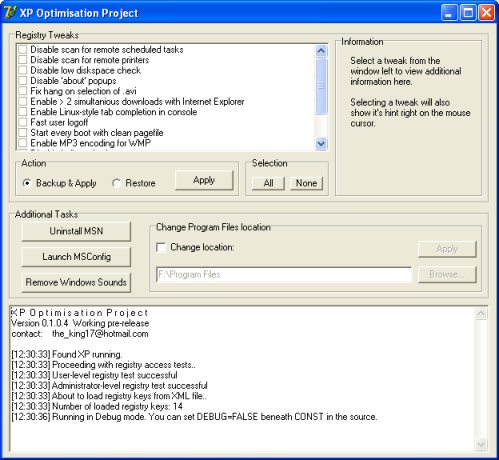Click the tweak list scroll down arrow
The image size is (499, 460).
[321, 144]
